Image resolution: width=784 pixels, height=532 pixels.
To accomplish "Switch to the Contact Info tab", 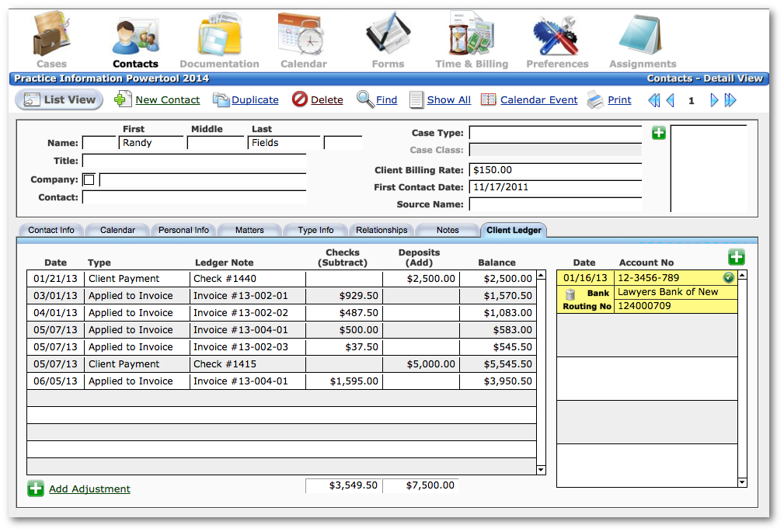I will pyautogui.click(x=51, y=230).
